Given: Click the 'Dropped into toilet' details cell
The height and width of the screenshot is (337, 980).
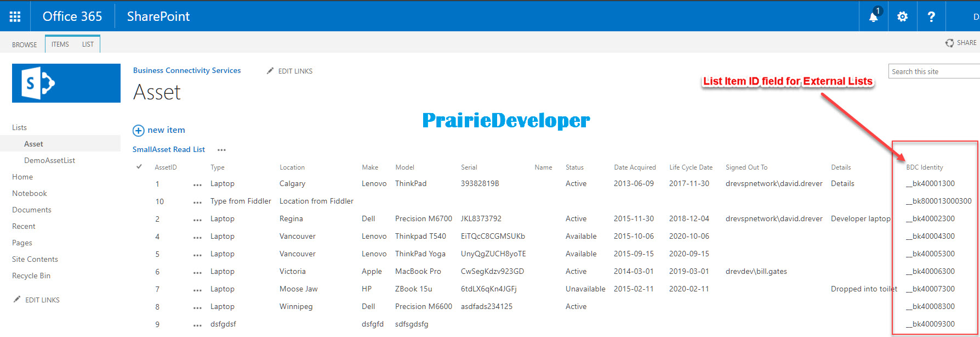Looking at the screenshot, I should pyautogui.click(x=864, y=289).
